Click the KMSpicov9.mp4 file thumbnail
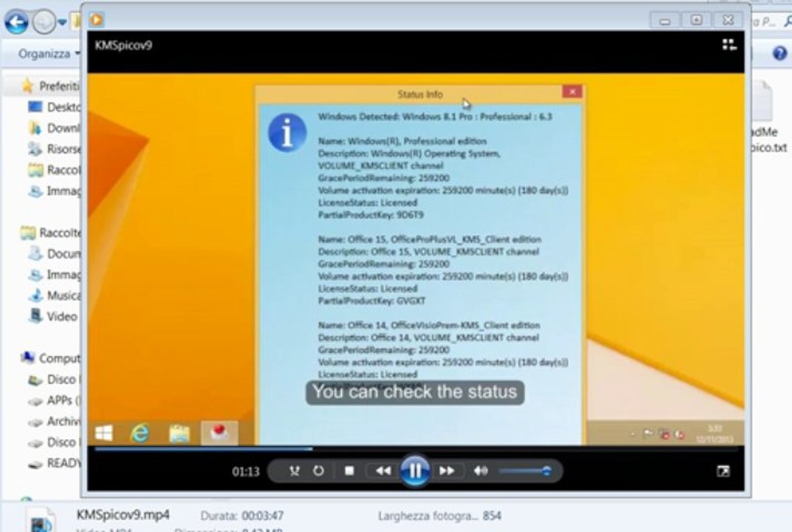The height and width of the screenshot is (532, 792). pos(42,520)
